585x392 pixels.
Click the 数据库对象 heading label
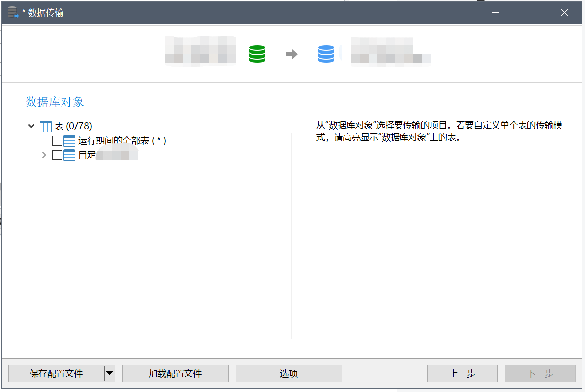click(54, 102)
